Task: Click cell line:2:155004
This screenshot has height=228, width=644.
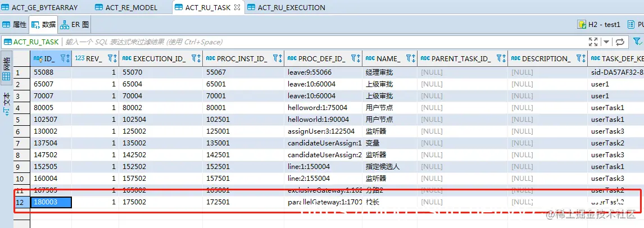Action: coord(323,179)
